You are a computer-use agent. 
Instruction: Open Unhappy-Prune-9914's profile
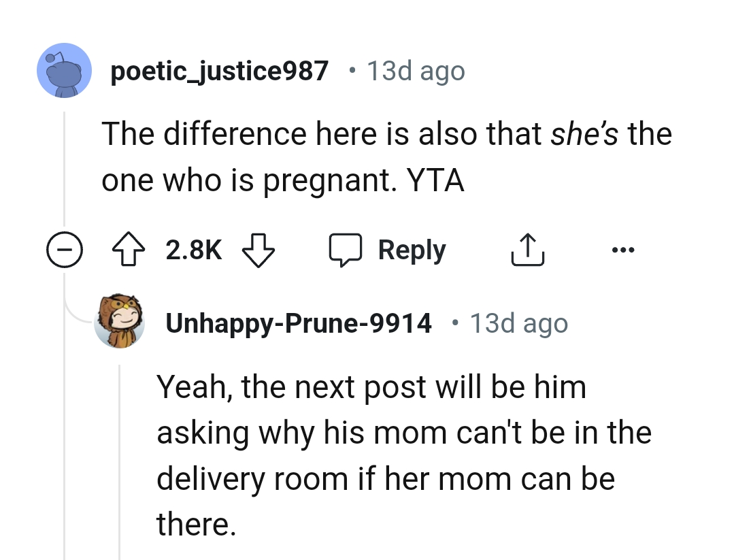tap(299, 323)
